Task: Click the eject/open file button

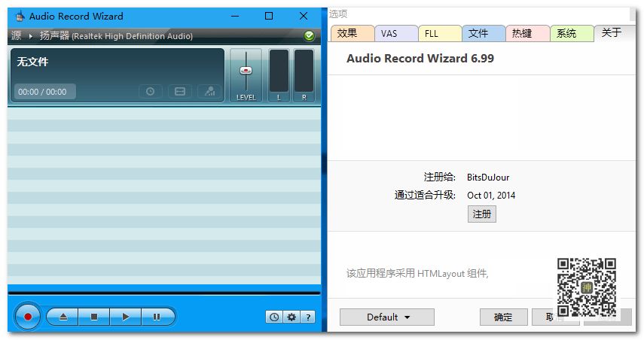Action: [x=63, y=317]
